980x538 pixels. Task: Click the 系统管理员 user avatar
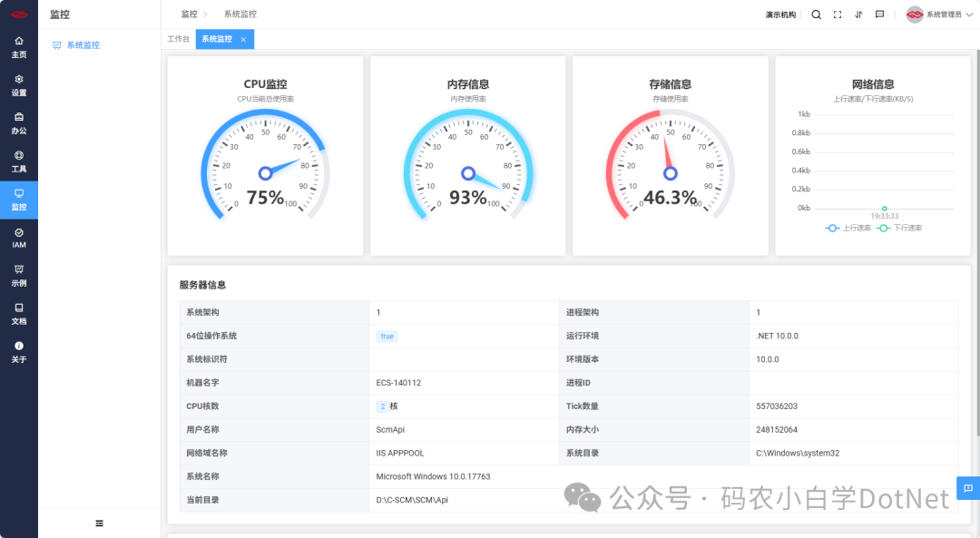coord(915,15)
